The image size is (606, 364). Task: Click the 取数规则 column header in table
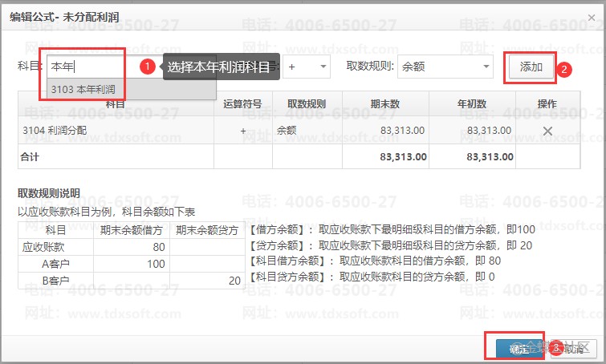(307, 104)
